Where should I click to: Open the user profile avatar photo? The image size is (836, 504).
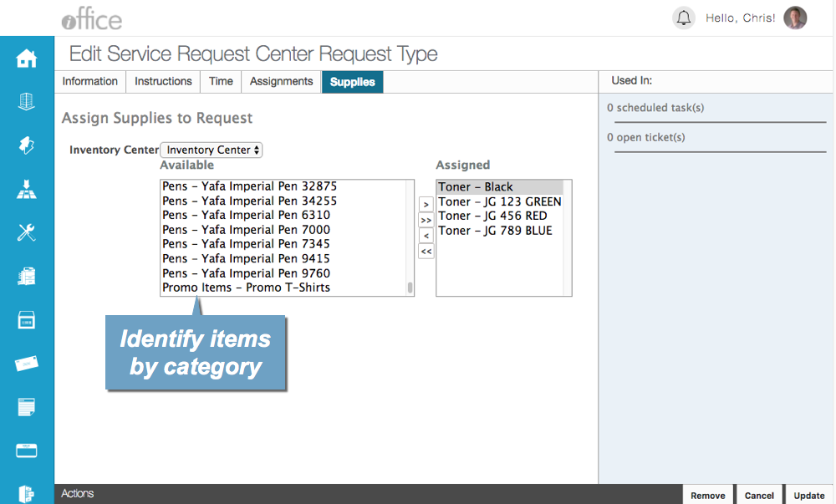click(795, 18)
